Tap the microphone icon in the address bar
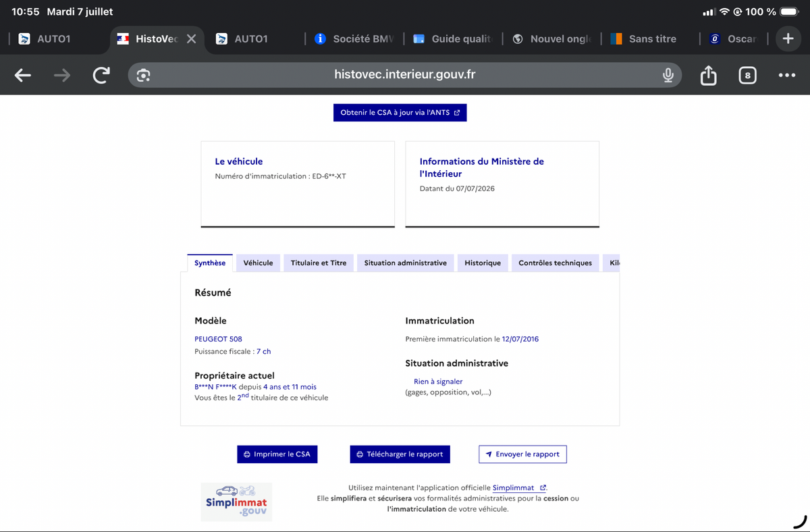Image resolution: width=810 pixels, height=532 pixels. point(668,75)
